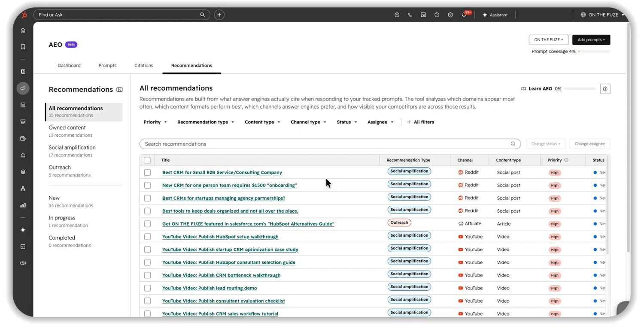Open Reporting bar chart sidebar icon
This screenshot has width=644, height=331.
(23, 205)
